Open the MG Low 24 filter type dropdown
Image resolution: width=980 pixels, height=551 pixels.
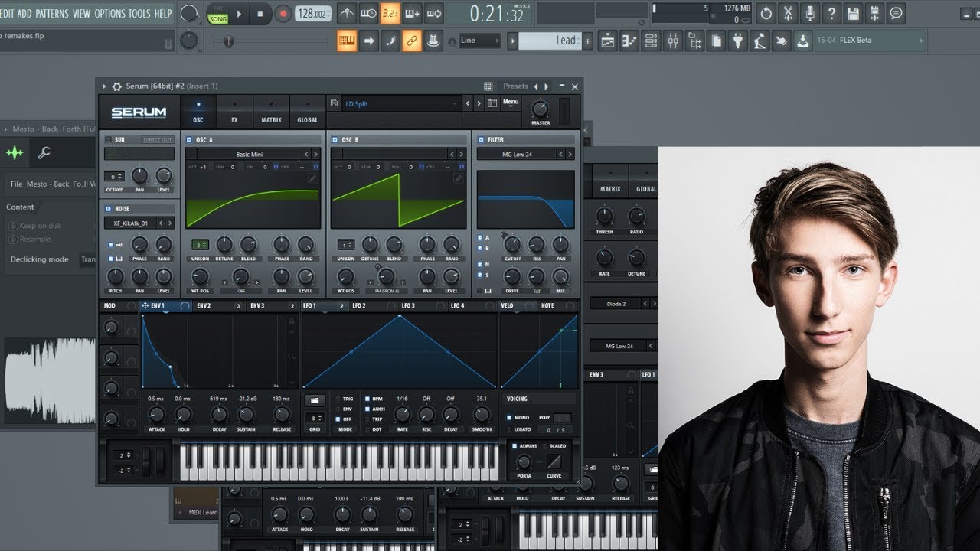click(517, 155)
